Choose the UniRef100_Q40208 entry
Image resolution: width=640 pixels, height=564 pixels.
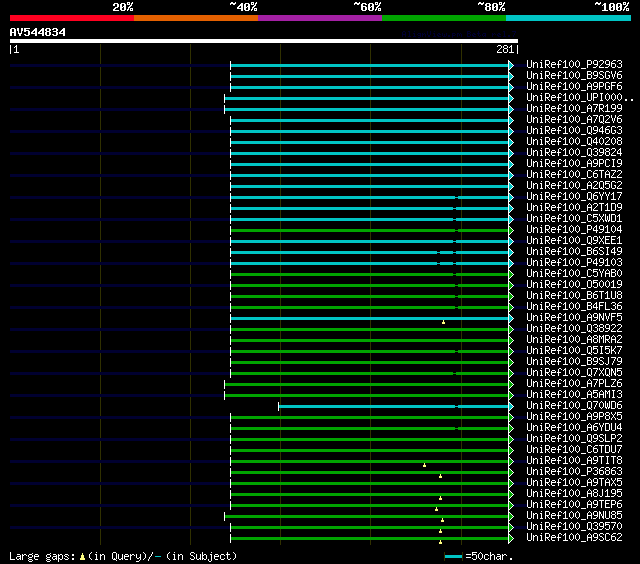click(574, 142)
